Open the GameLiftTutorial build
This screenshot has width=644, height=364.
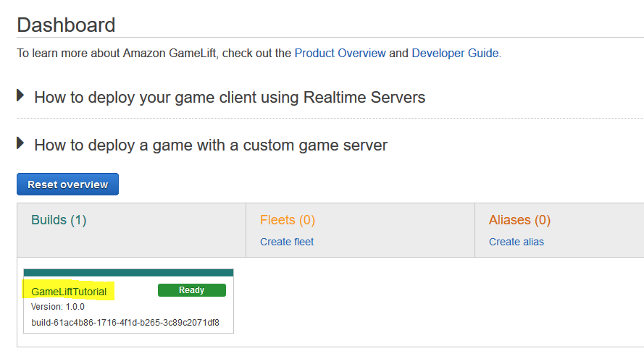click(69, 292)
